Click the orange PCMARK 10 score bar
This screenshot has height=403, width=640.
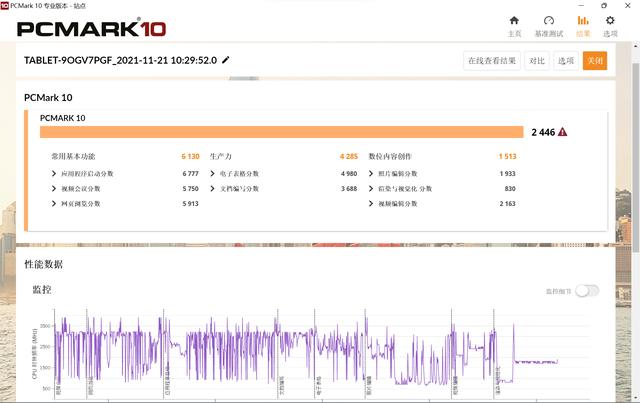coord(281,131)
